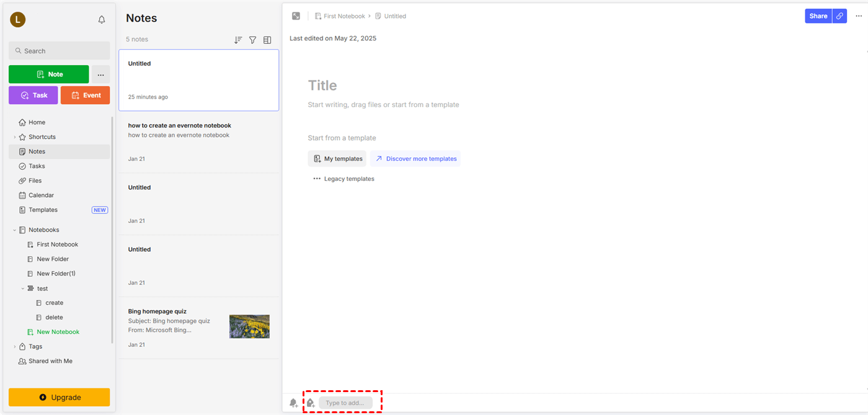The height and width of the screenshot is (415, 868).
Task: Open Legacy templates
Action: 343,179
